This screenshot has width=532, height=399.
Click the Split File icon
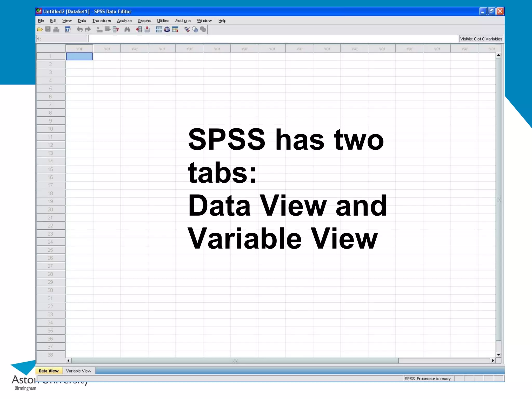pos(159,30)
